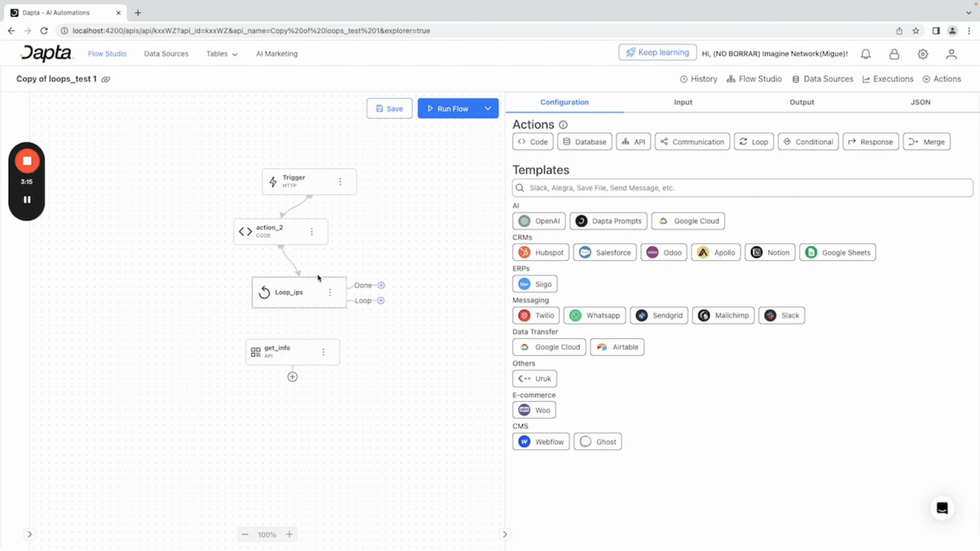Viewport: 980px width, 551px height.
Task: Copy link icon beside flow name
Action: click(x=106, y=79)
